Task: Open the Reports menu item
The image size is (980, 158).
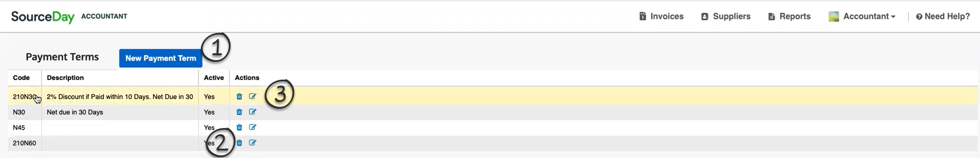Action: tap(789, 16)
